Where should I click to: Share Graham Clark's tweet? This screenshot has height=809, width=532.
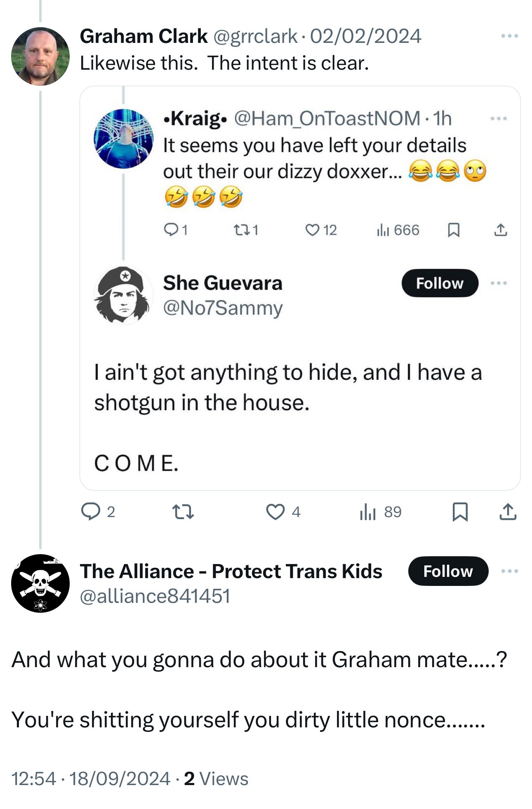(508, 512)
